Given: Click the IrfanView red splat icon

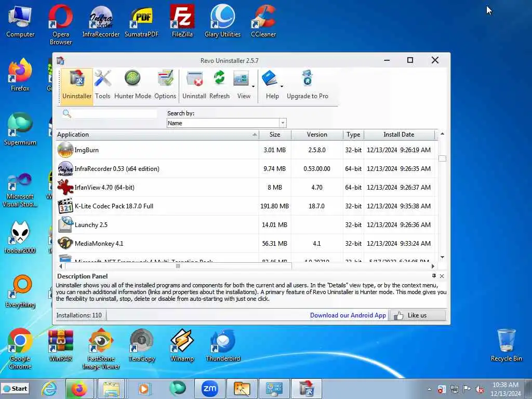Looking at the screenshot, I should coord(65,187).
